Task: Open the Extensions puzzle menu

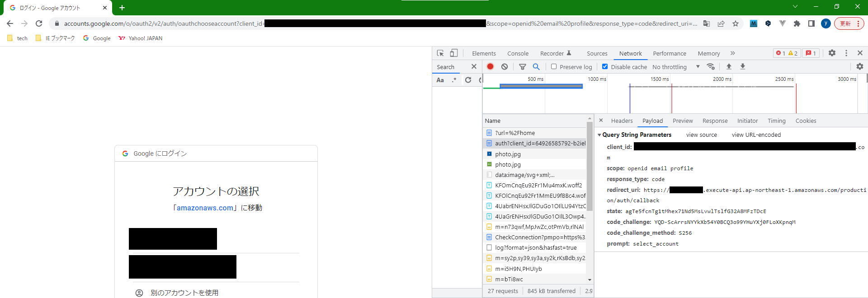Action: 797,23
